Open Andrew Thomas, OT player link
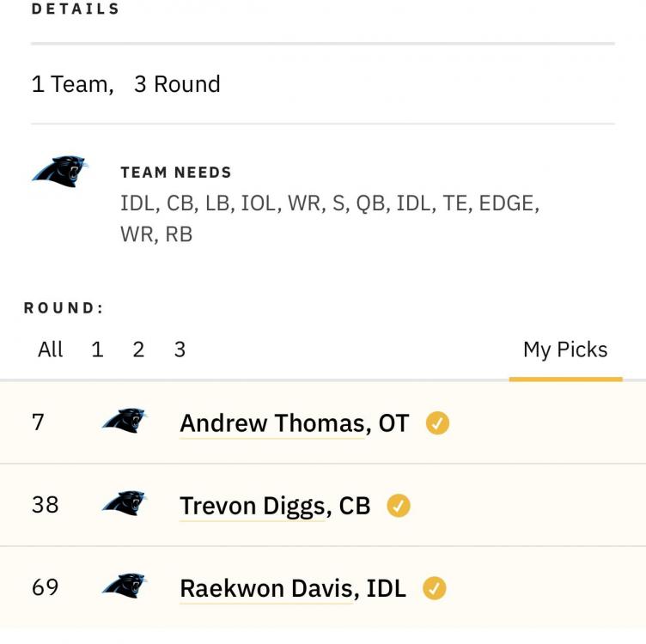This screenshot has height=644, width=646. (x=295, y=423)
